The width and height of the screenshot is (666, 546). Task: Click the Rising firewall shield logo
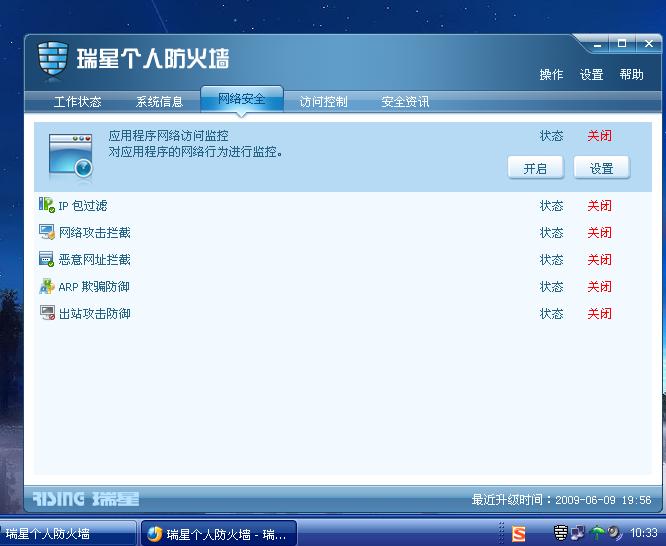53,58
